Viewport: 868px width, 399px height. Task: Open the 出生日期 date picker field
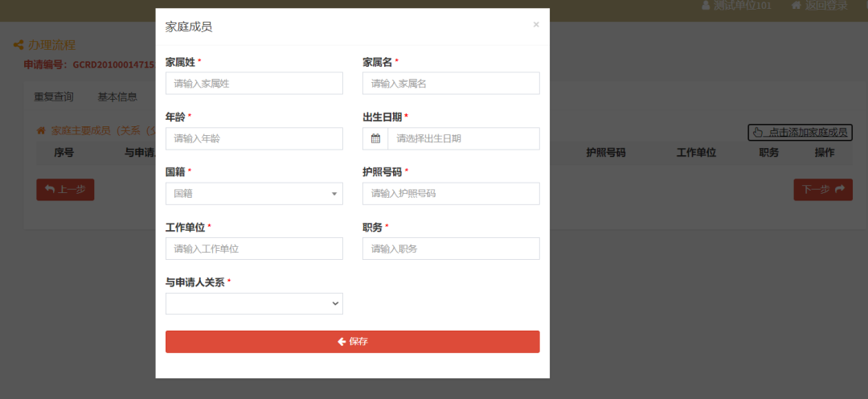[x=463, y=138]
